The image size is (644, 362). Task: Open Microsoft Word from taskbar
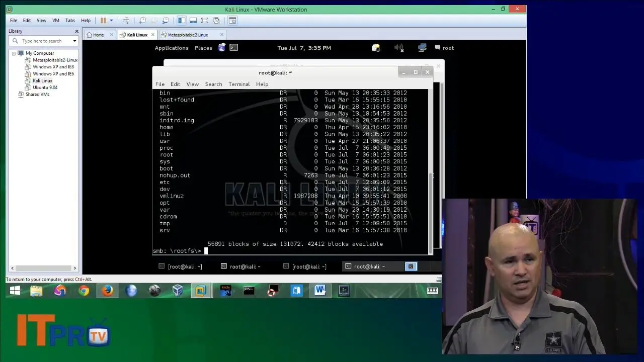(320, 291)
